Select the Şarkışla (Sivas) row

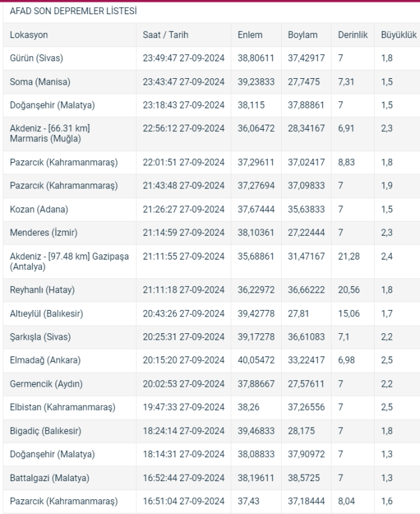212,337
